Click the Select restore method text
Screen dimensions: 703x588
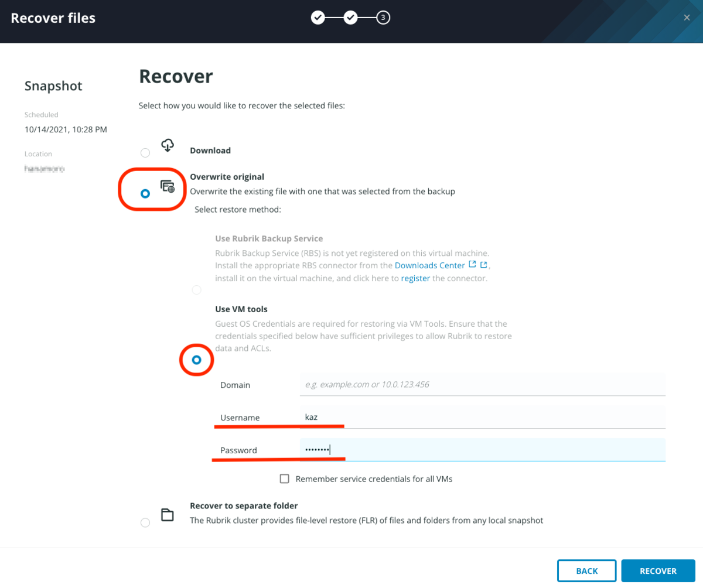pyautogui.click(x=238, y=209)
